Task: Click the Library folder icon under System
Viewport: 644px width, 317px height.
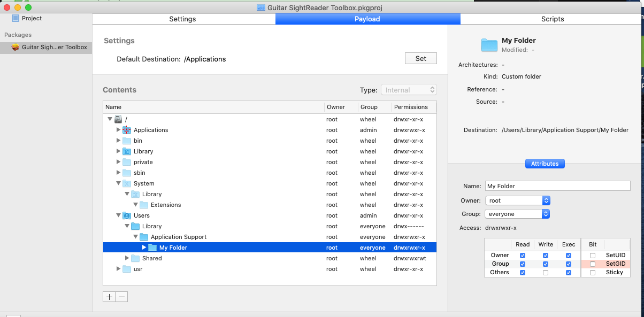Action: 135,194
